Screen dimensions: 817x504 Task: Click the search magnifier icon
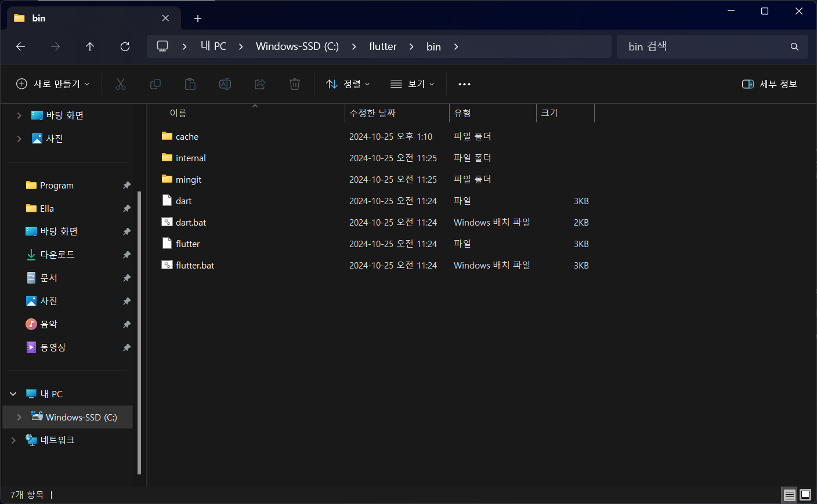(x=794, y=46)
